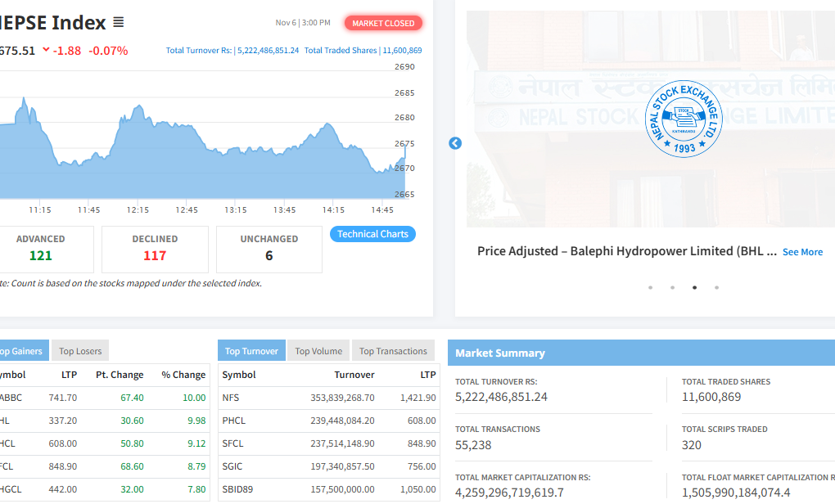The width and height of the screenshot is (835, 504).
Task: Click the 14:45 time axis label
Action: (382, 209)
